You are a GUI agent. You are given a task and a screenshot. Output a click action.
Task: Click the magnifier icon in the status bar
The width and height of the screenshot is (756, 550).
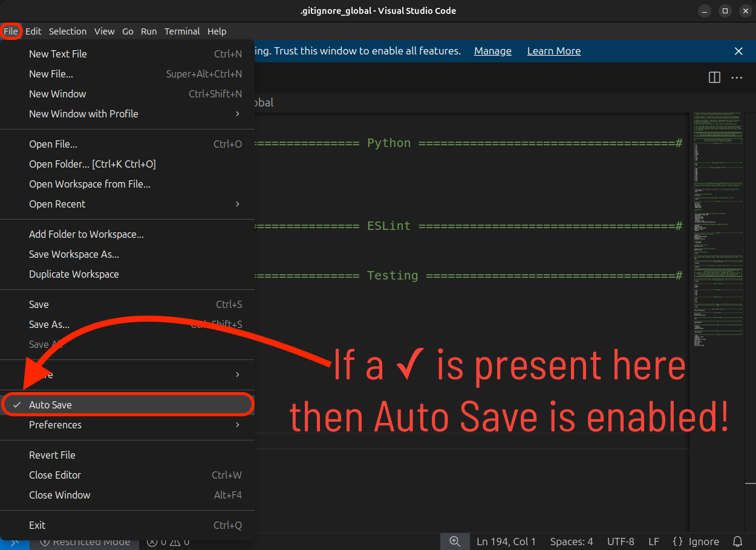point(455,542)
